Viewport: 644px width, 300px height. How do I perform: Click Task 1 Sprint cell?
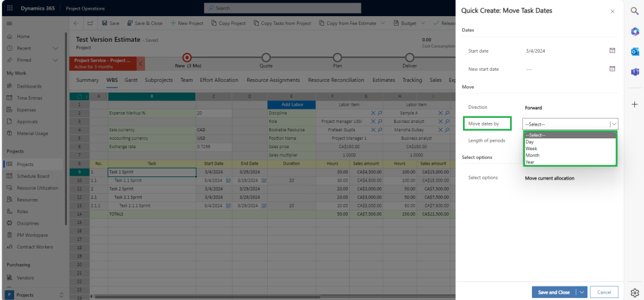[152, 172]
